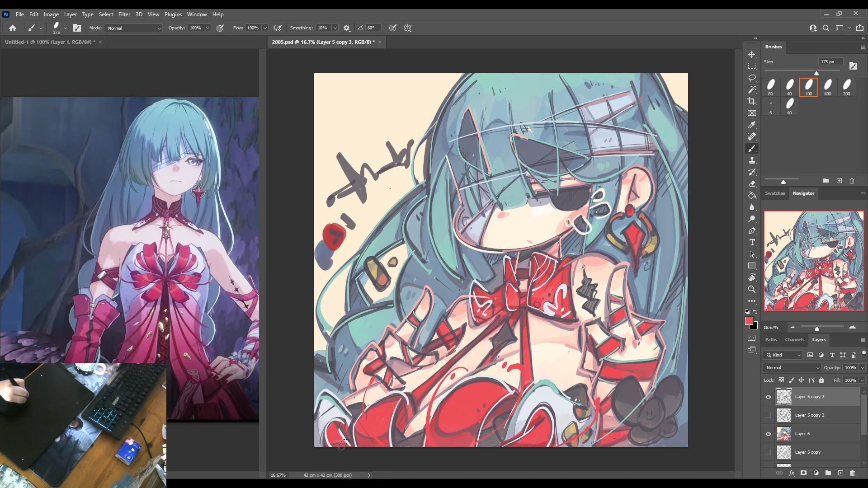Select the Rectangle shape tool
Viewport: 868px width, 488px height.
click(752, 266)
